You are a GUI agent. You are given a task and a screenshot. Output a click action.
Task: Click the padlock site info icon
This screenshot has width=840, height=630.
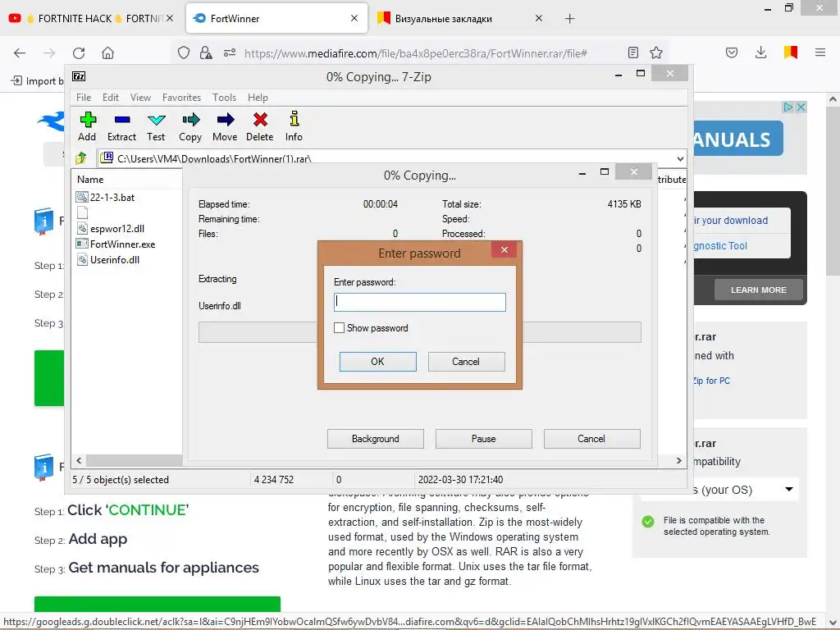click(x=206, y=52)
